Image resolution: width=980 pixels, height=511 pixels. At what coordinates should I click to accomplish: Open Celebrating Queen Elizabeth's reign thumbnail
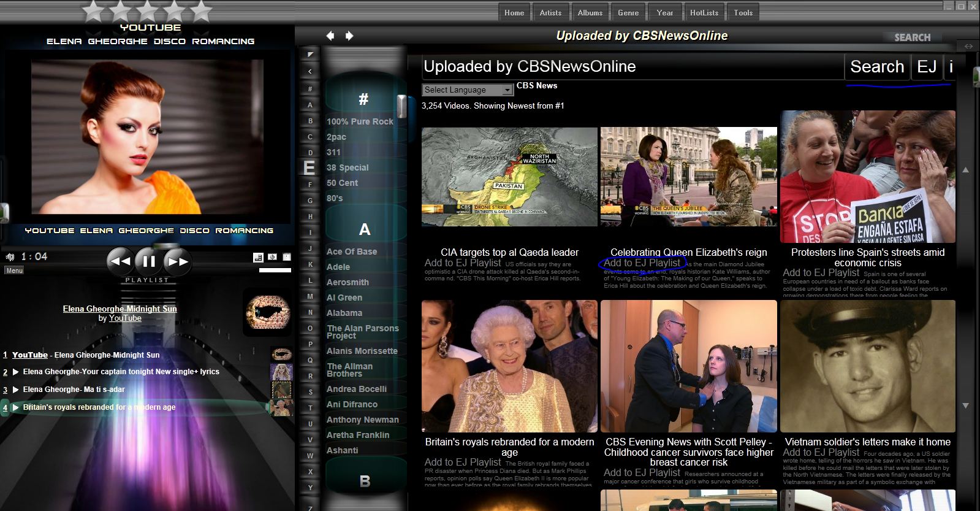pos(689,177)
